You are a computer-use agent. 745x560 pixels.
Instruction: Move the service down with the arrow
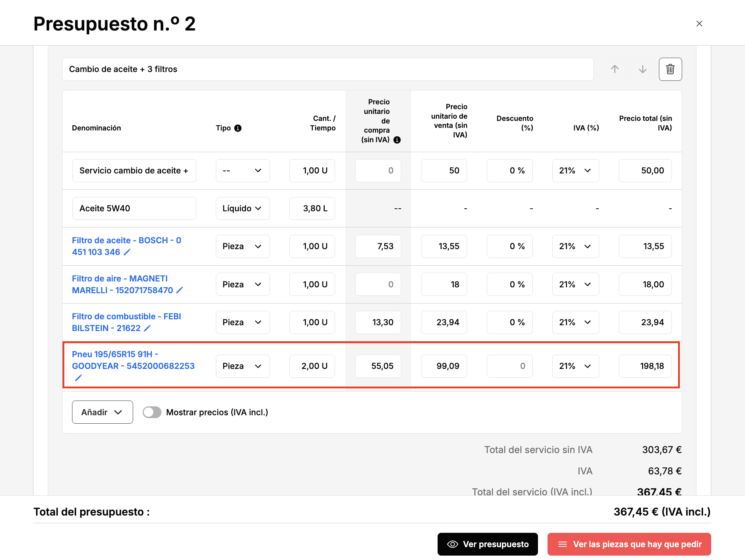642,69
